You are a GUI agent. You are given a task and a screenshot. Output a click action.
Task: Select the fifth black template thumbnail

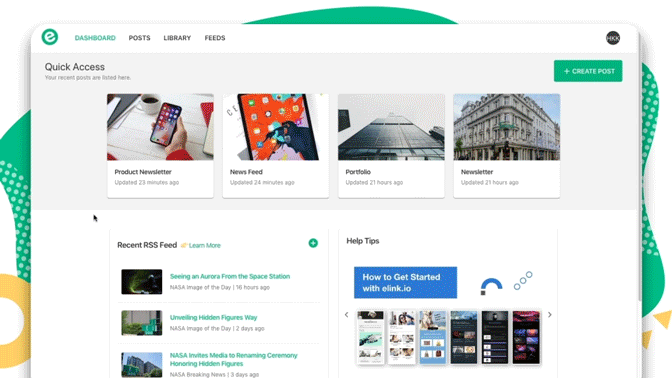pos(495,338)
